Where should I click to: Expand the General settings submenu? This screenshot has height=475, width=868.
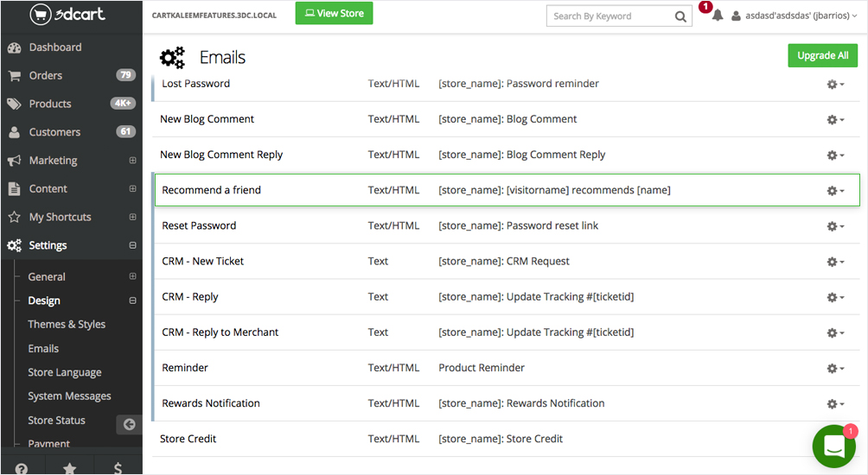point(132,277)
